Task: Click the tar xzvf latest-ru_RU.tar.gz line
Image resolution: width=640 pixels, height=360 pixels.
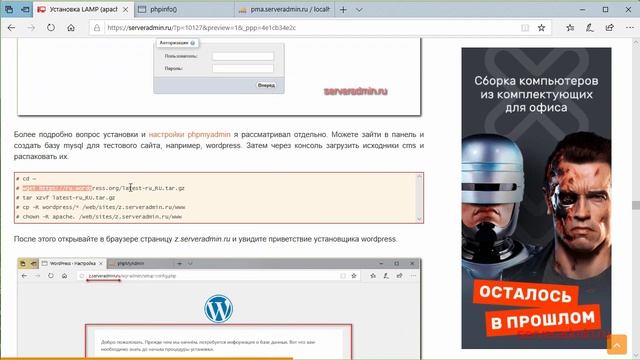Action: pyautogui.click(x=66, y=198)
